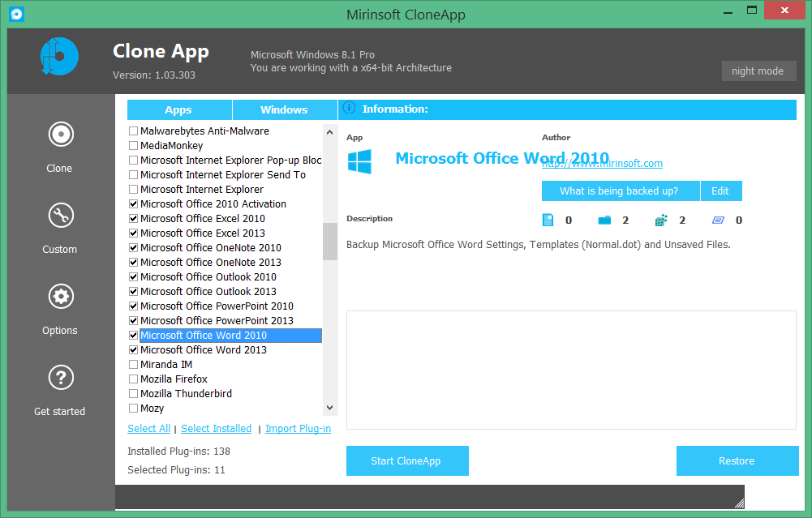Click the Clone App logo in header

tap(59, 56)
